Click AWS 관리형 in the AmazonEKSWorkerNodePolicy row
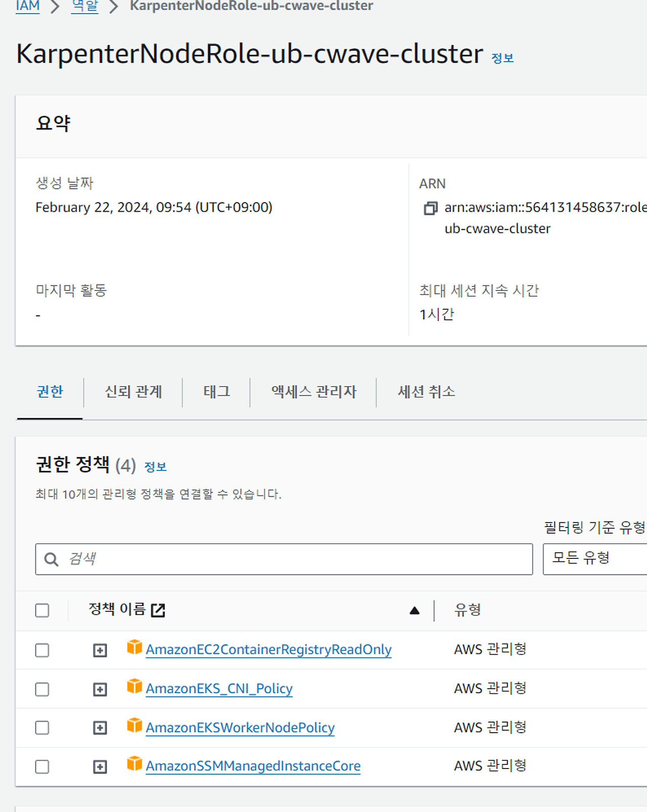This screenshot has height=812, width=647. pos(490,727)
